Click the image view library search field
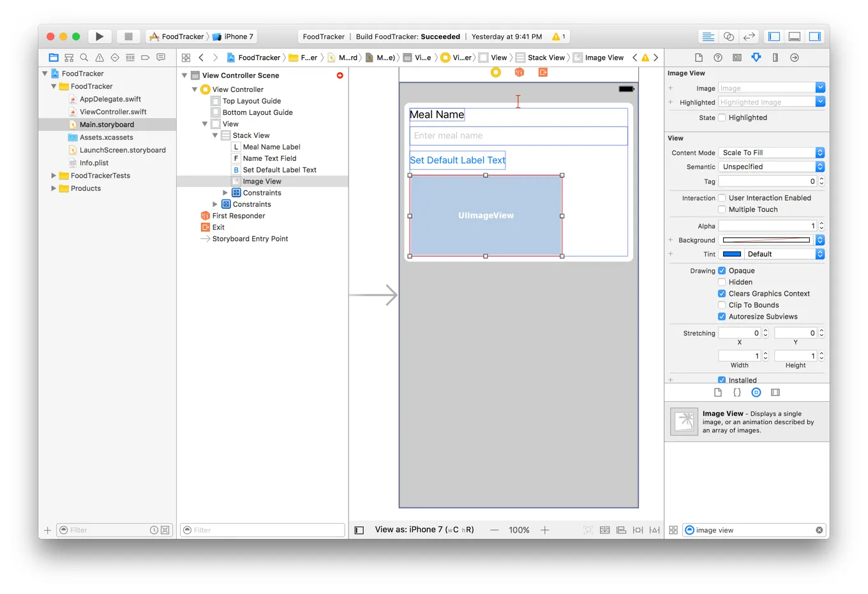868x594 pixels. tap(754, 530)
